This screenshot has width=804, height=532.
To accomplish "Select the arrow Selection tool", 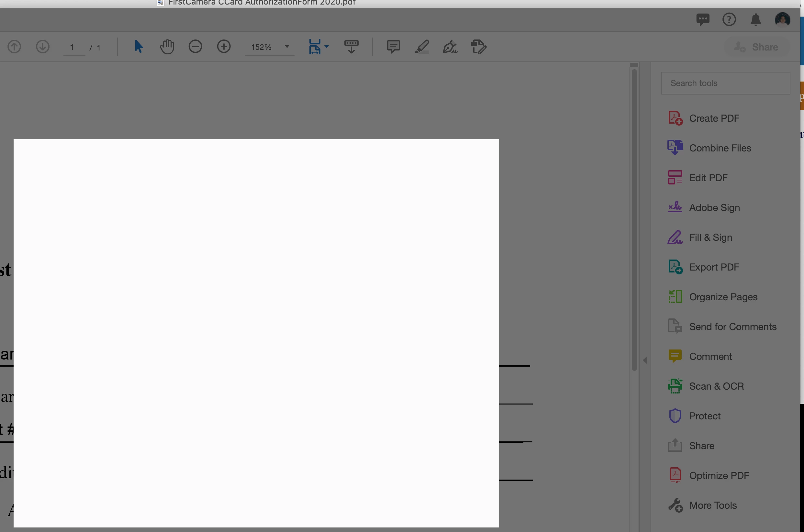I will (139, 47).
